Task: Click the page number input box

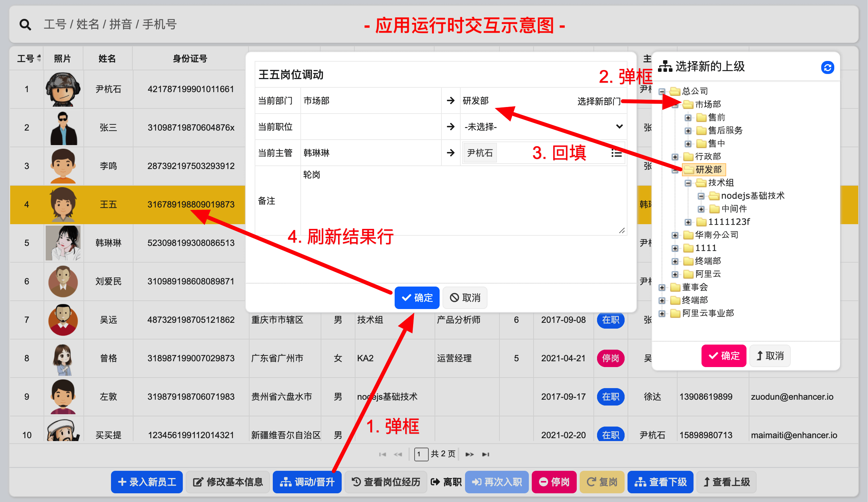Action: tap(421, 454)
